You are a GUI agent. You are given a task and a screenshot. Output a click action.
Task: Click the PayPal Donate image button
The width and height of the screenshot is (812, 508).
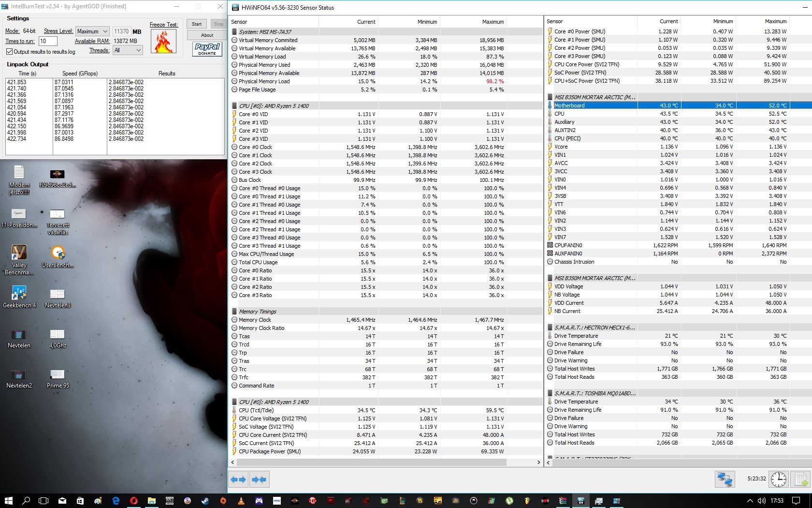pos(207,48)
